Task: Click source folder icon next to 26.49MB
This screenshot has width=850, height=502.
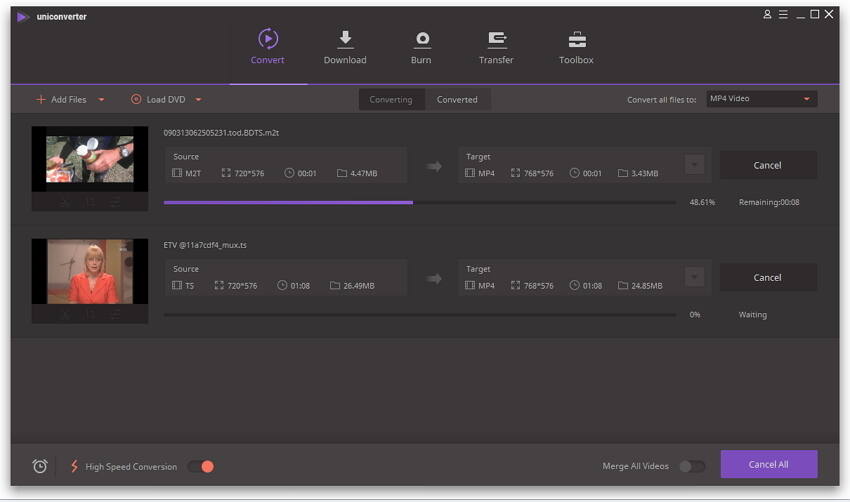Action: [x=335, y=285]
